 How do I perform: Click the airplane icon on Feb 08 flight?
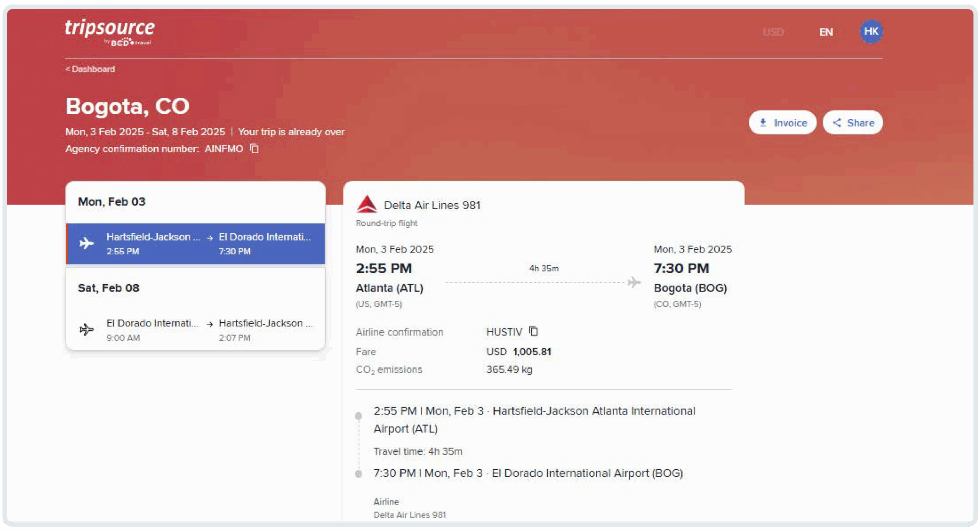coord(87,329)
